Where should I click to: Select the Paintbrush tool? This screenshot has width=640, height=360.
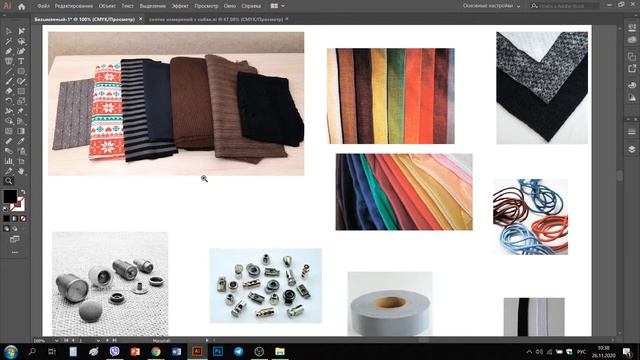(x=9, y=81)
